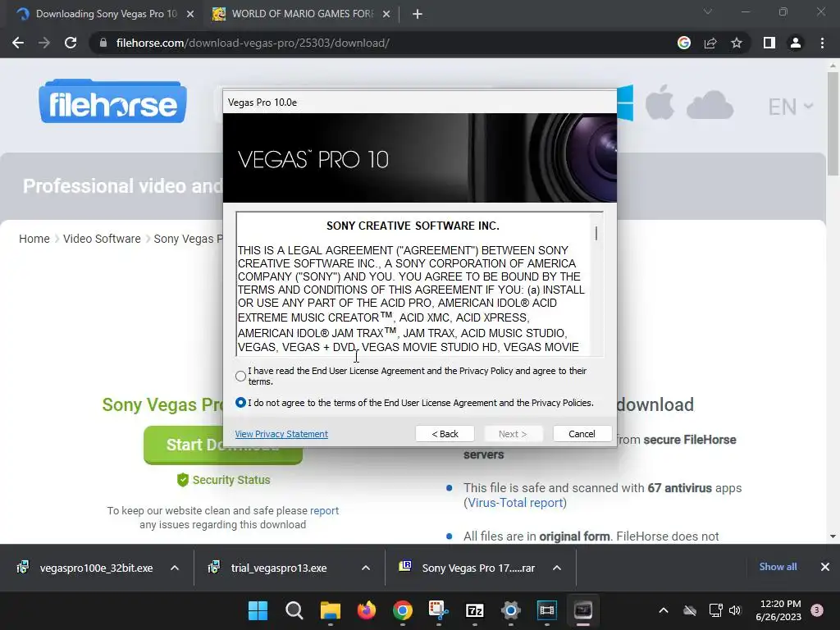Image resolution: width=840 pixels, height=630 pixels.
Task: Open Chrome from taskbar
Action: pos(402,610)
